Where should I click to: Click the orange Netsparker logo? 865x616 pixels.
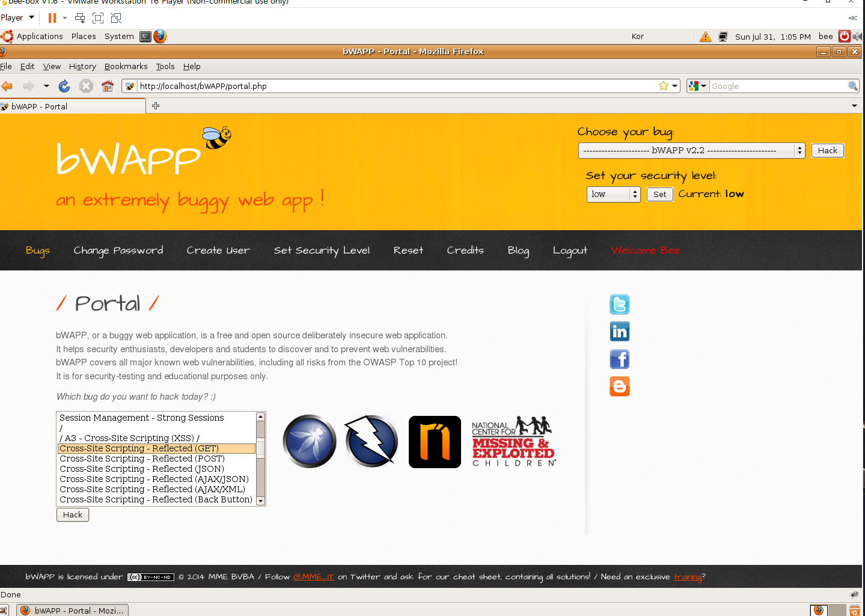tap(435, 442)
